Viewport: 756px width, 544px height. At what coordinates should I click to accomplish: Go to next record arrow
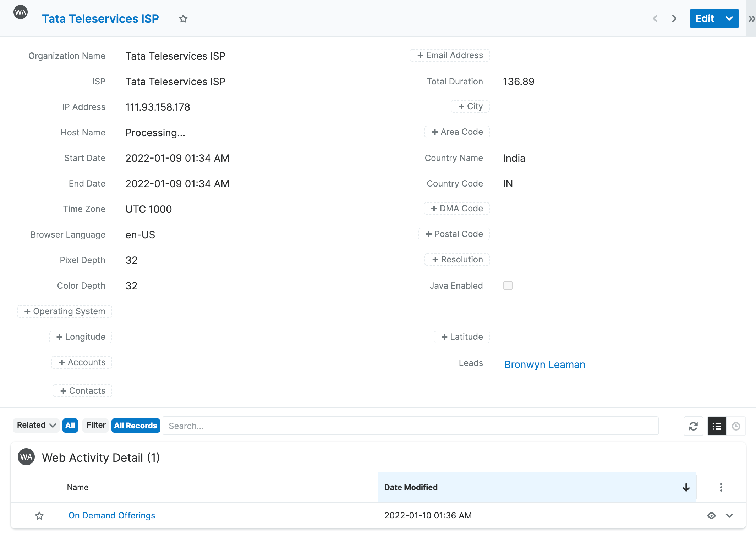(x=674, y=18)
